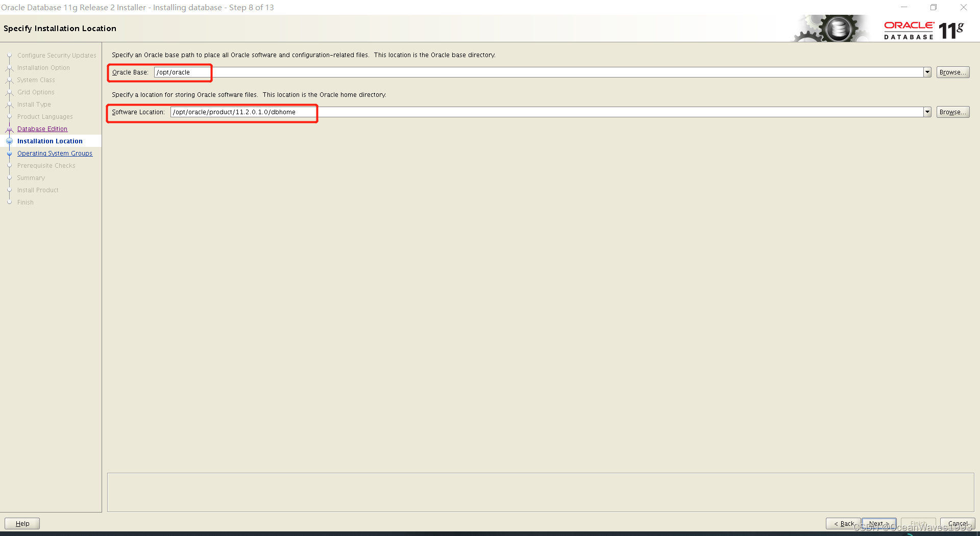Open the Oracle Base dropdown arrow
The height and width of the screenshot is (536, 980).
click(x=927, y=72)
